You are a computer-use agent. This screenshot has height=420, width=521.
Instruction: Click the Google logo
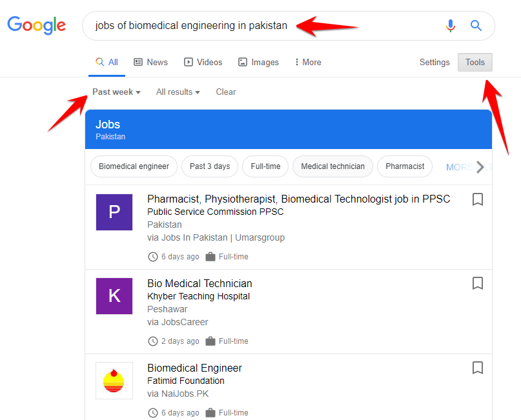(x=37, y=25)
